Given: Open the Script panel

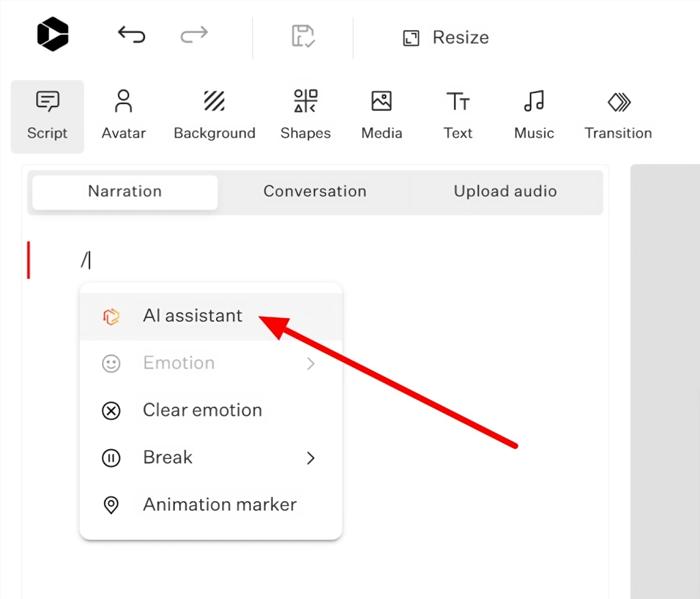Looking at the screenshot, I should point(47,116).
